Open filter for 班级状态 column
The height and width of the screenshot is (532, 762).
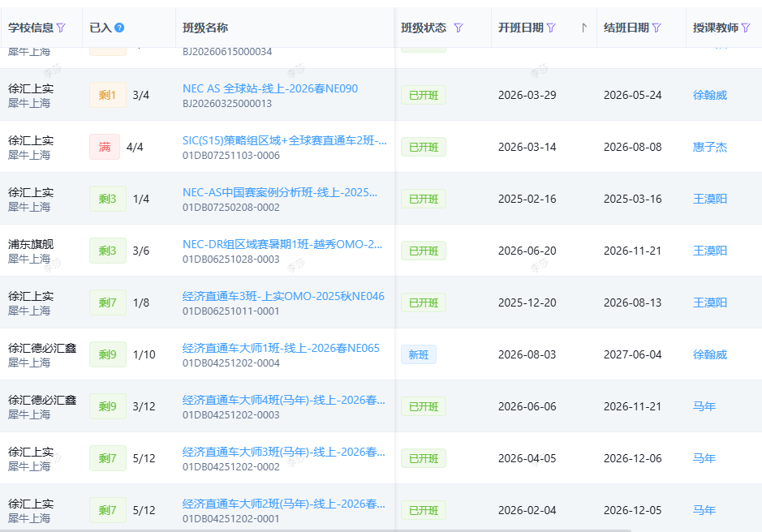458,28
